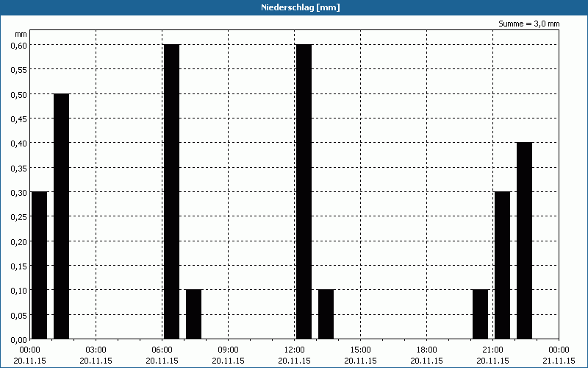Select the 0,50 y-axis value
The image size is (588, 368).
[19, 94]
